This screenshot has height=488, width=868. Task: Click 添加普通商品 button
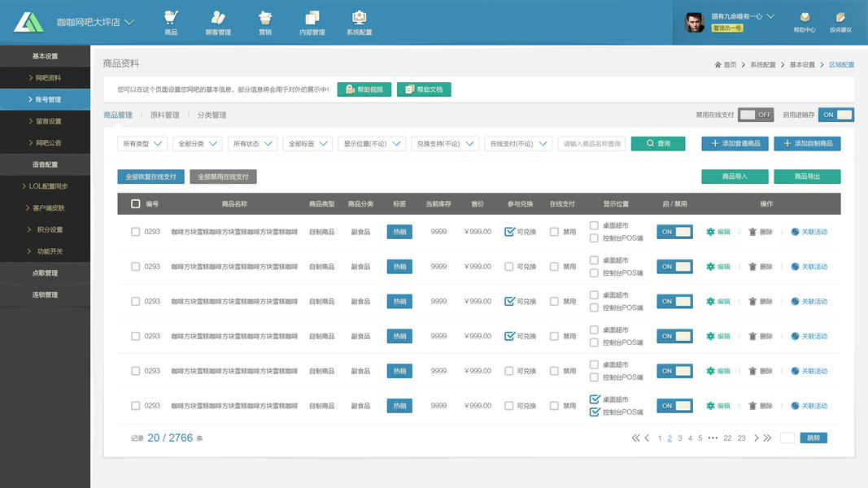pos(735,144)
